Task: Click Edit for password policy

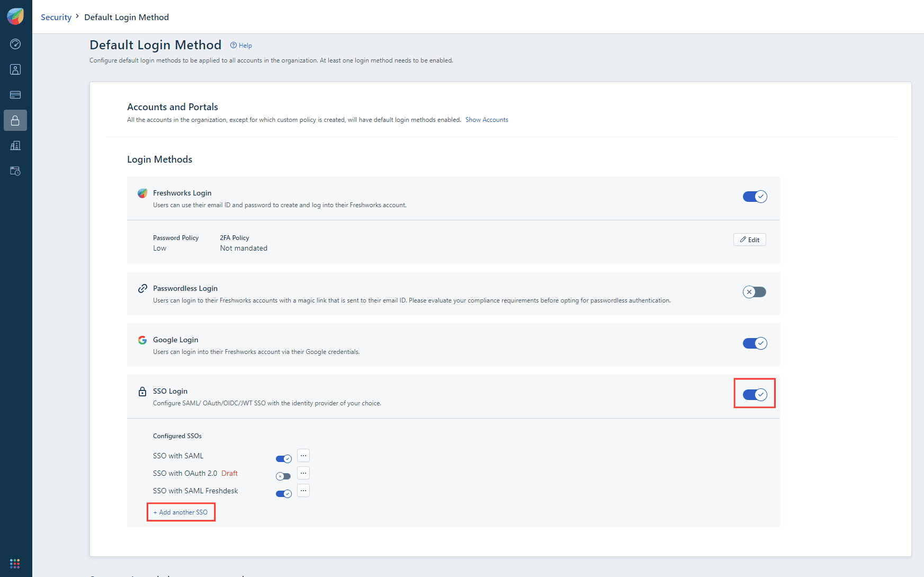Action: click(x=750, y=239)
